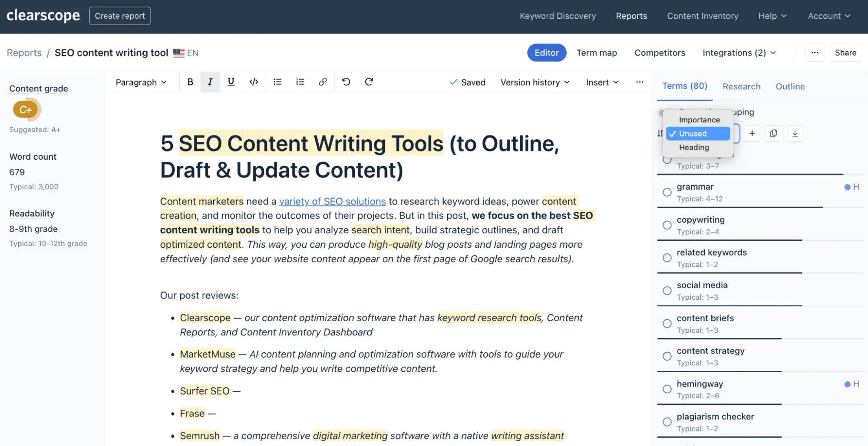Image resolution: width=868 pixels, height=446 pixels.
Task: Redo the last edit
Action: tap(369, 82)
